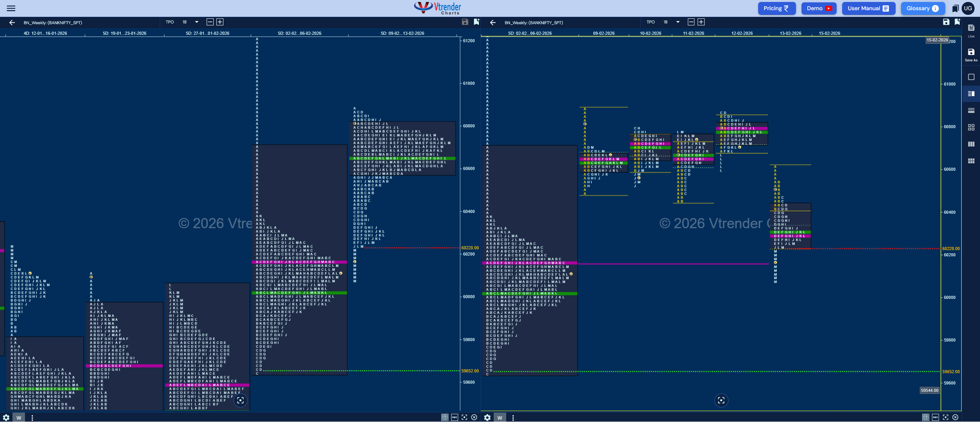Open the Live chart icon in sidebar
Screen dimensions: 980x422
(971, 30)
